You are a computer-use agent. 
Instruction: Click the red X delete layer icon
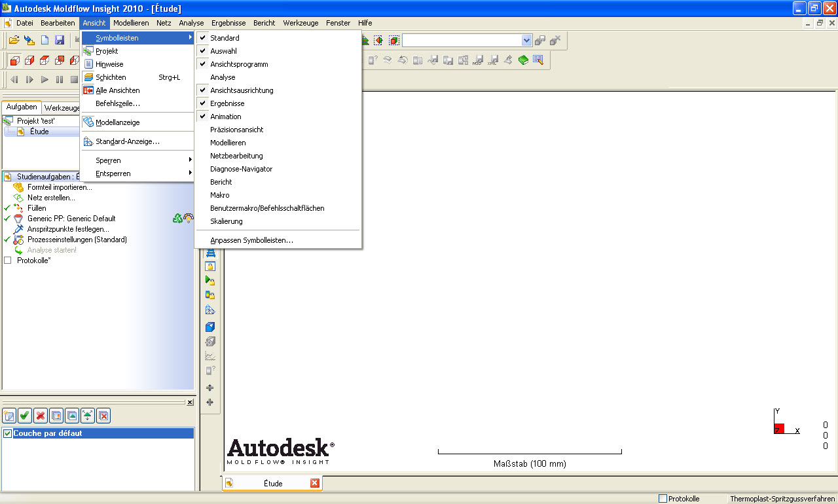(x=41, y=415)
